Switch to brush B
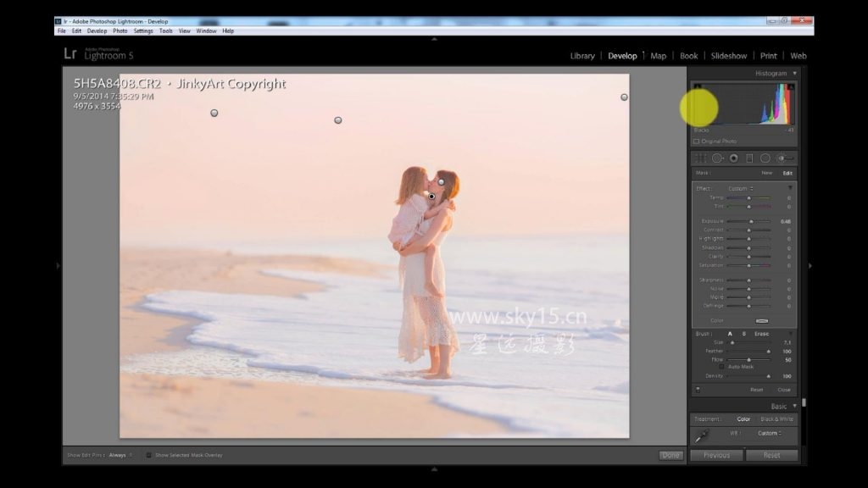 pos(743,334)
